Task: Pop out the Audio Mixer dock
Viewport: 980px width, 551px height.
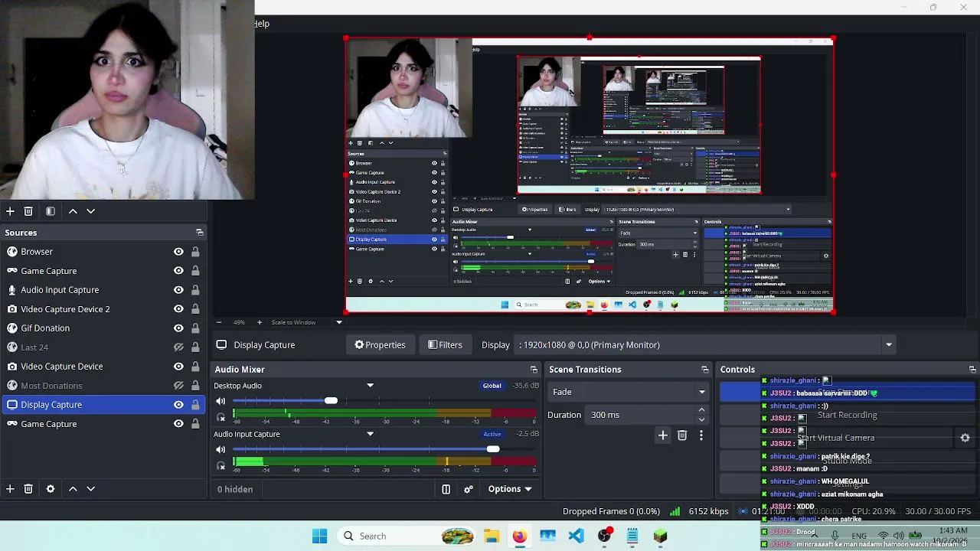Action: pyautogui.click(x=534, y=370)
